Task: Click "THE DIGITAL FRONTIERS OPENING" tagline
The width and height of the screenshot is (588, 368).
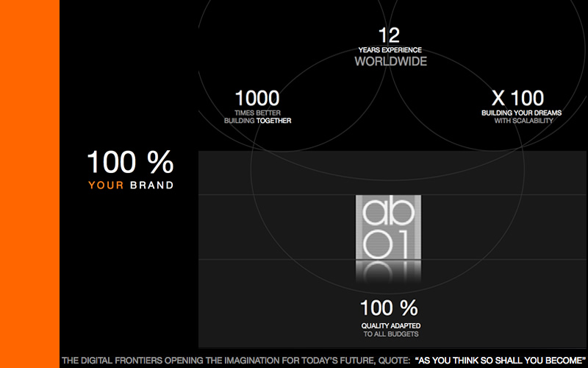Action: (236, 361)
